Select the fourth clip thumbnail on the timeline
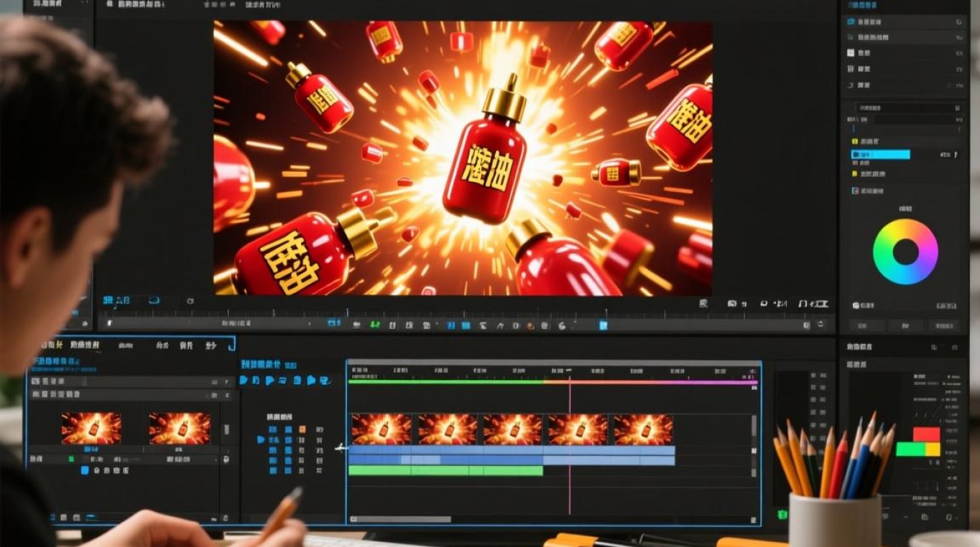Viewport: 980px width, 547px height. click(x=577, y=430)
